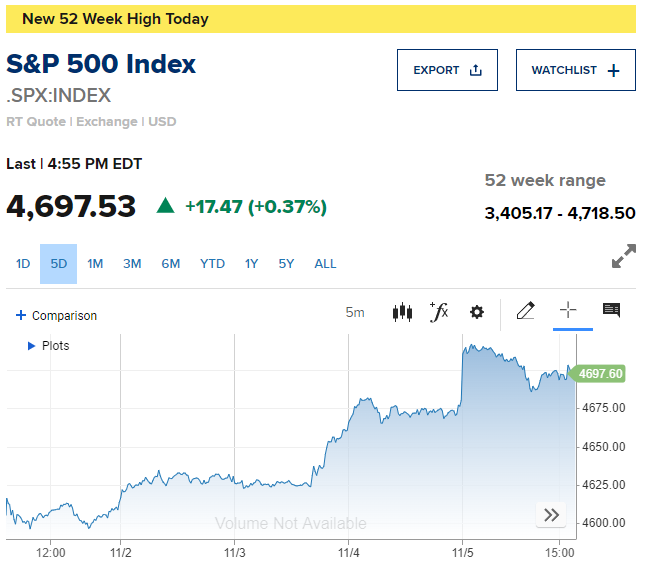Click the 4697.60 current price label
The image size is (648, 572).
tap(598, 374)
